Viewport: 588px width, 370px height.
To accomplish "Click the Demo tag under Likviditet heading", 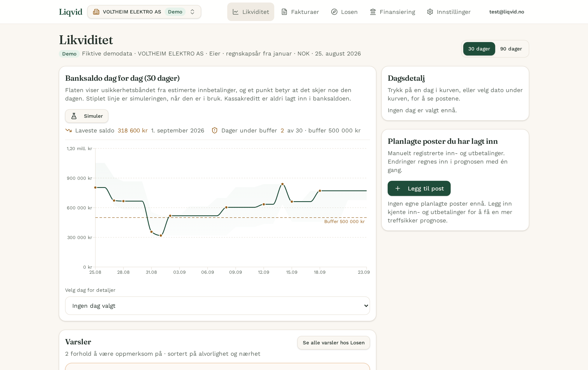I will (69, 54).
